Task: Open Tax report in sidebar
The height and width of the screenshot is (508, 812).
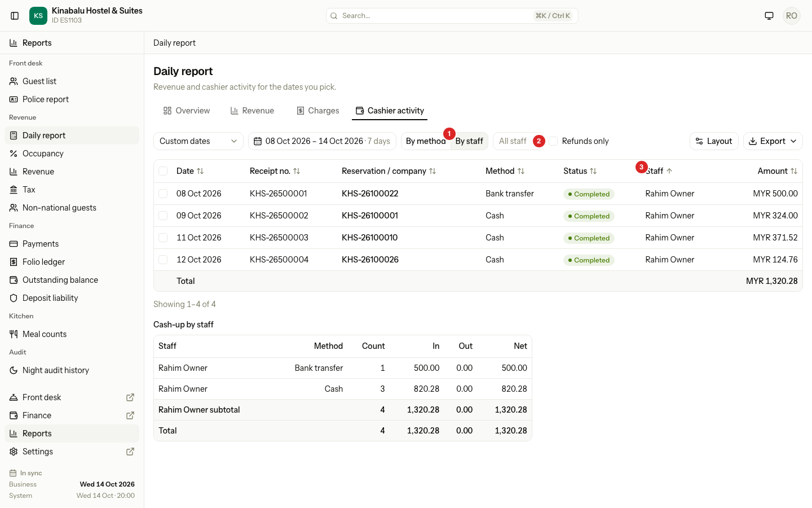Action: pyautogui.click(x=72, y=190)
